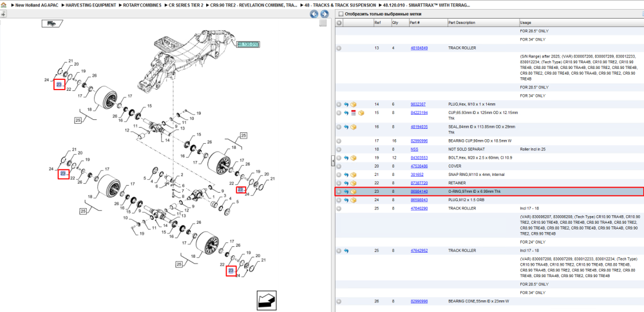Sort by the Part Description column header
Image resolution: width=644 pixels, height=312 pixels.
pyautogui.click(x=482, y=23)
